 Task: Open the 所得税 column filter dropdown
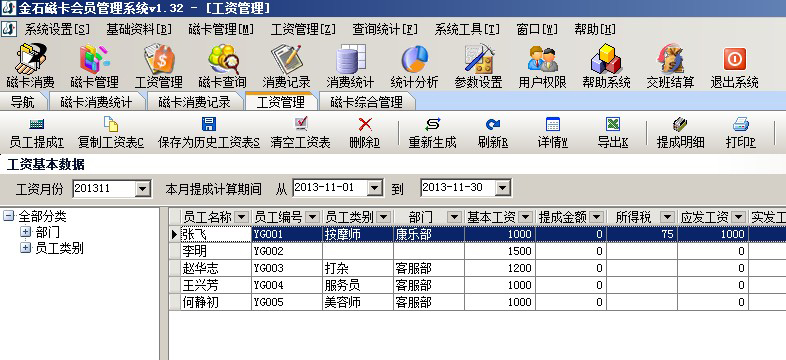coord(667,217)
